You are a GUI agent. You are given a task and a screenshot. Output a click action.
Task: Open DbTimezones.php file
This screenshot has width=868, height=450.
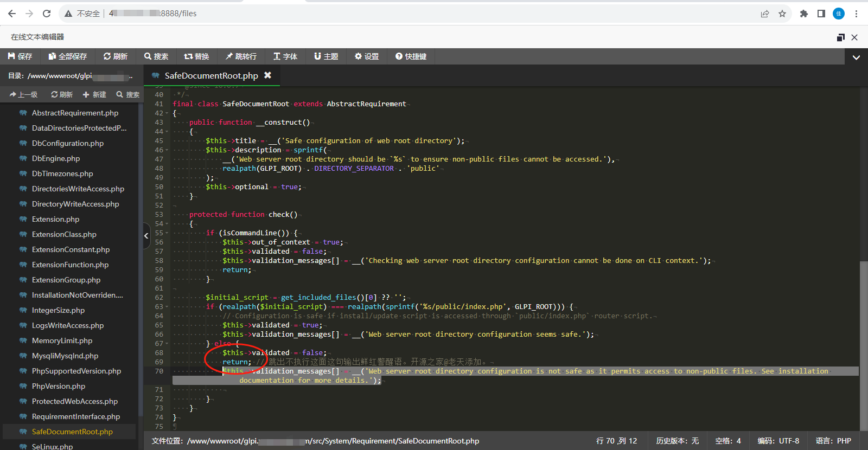(62, 173)
